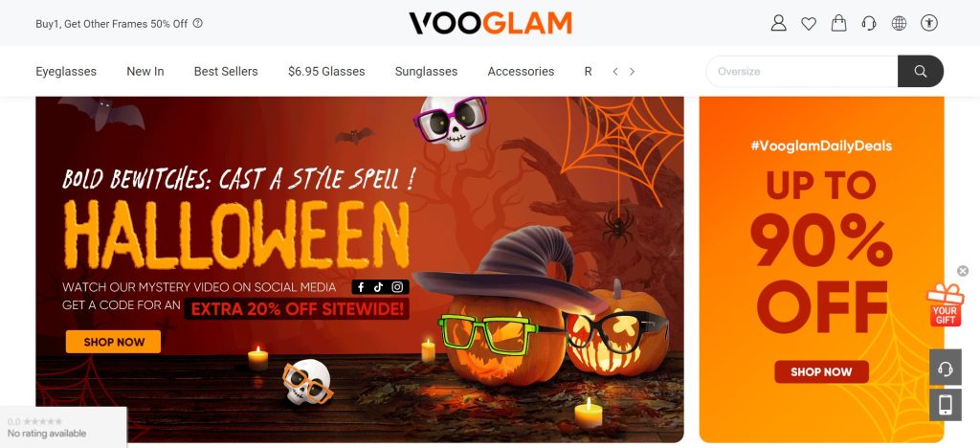980x448 pixels.
Task: Click Shop Now on 90% off banner
Action: (x=821, y=371)
